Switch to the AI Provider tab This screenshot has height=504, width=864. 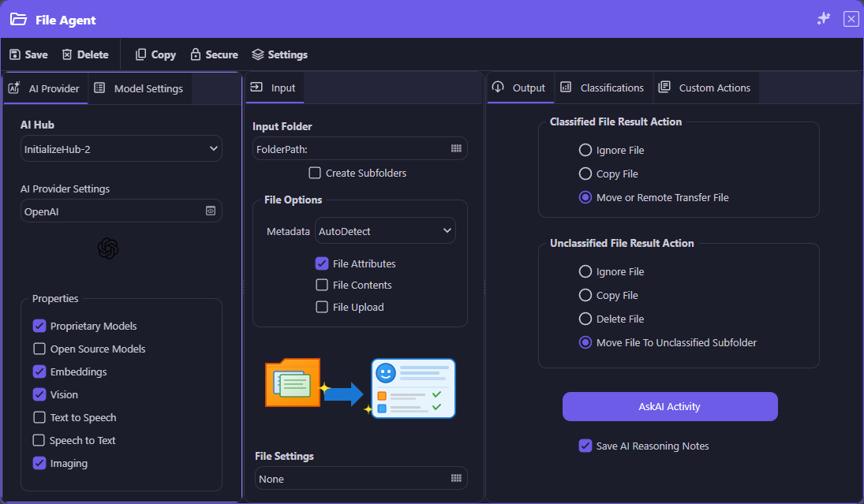pyautogui.click(x=46, y=88)
